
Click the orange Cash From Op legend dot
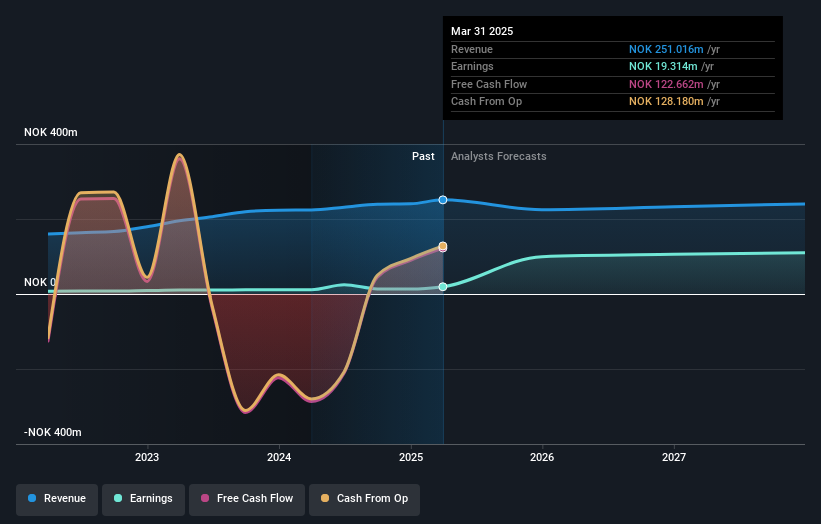coord(325,498)
